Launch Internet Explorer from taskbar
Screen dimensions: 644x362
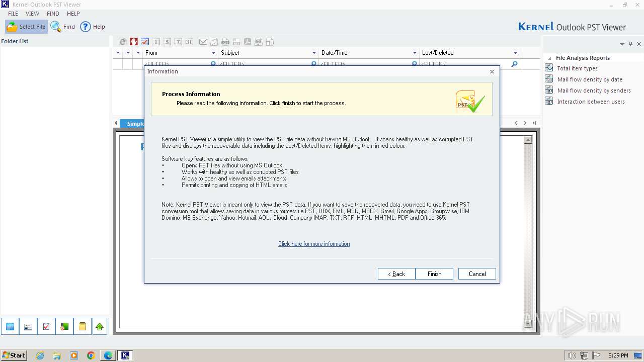pyautogui.click(x=40, y=355)
